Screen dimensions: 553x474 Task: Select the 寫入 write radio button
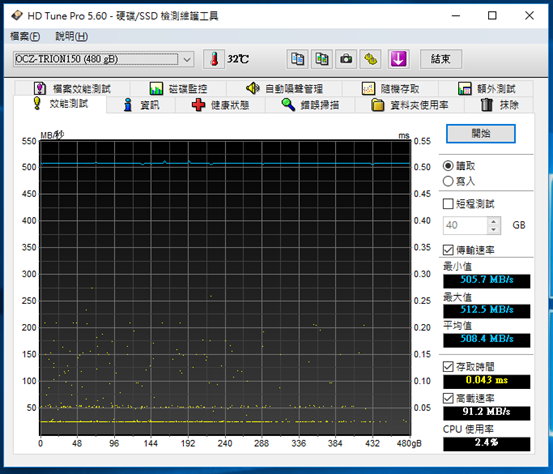(448, 181)
